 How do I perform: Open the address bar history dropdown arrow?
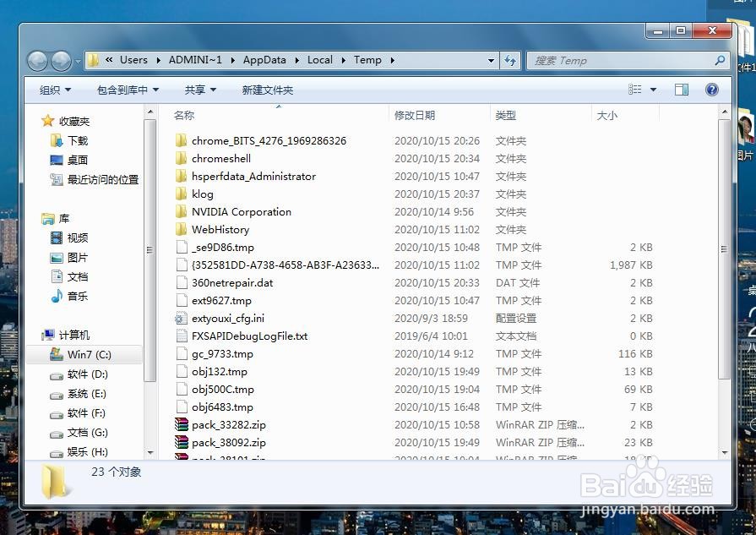(x=491, y=60)
